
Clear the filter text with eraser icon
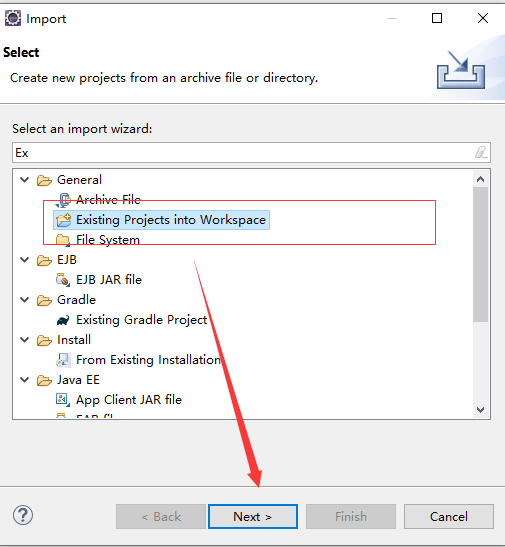pyautogui.click(x=481, y=152)
